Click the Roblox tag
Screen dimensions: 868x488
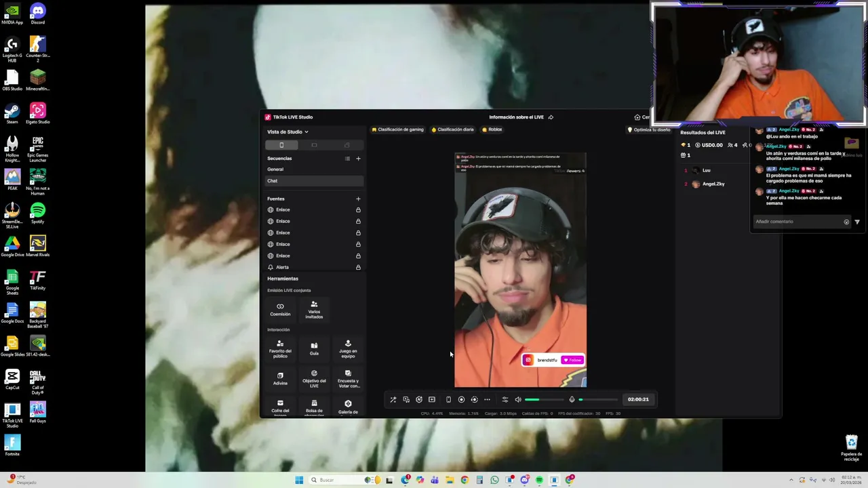tap(492, 129)
